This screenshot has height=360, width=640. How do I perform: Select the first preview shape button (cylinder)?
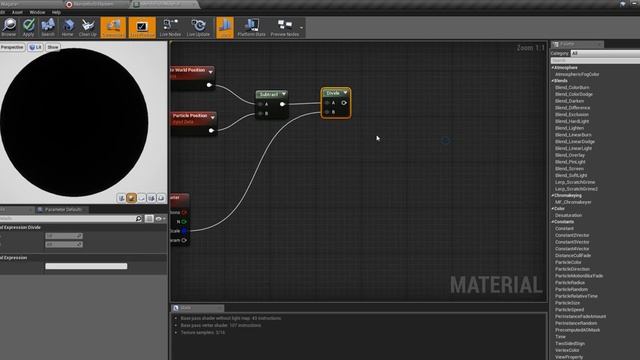click(121, 198)
